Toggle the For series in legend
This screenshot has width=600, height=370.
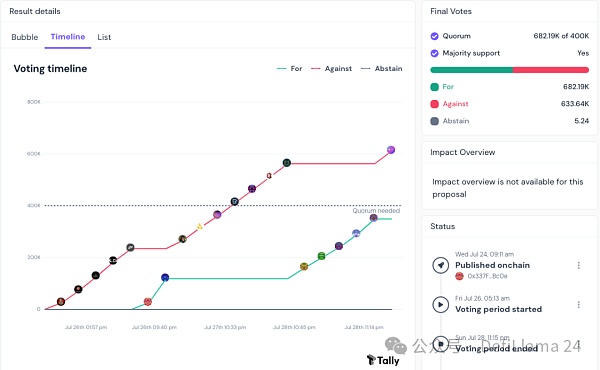coord(290,68)
